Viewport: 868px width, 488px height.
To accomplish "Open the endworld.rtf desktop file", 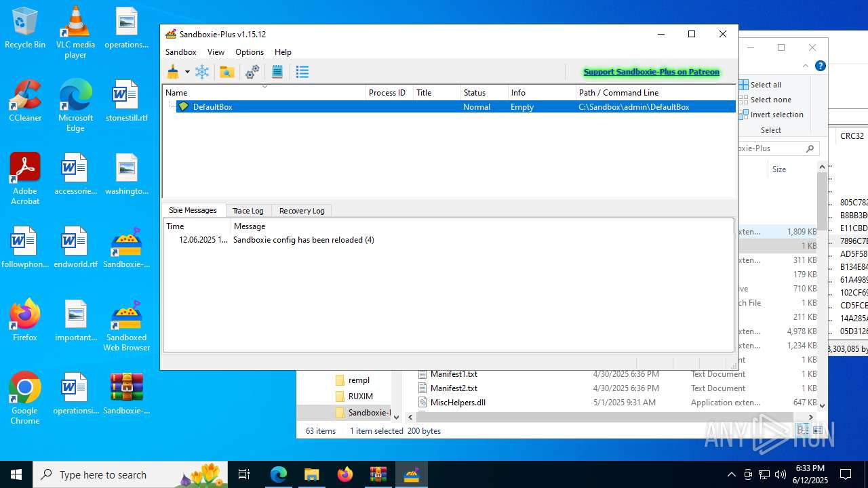I will coord(75,248).
